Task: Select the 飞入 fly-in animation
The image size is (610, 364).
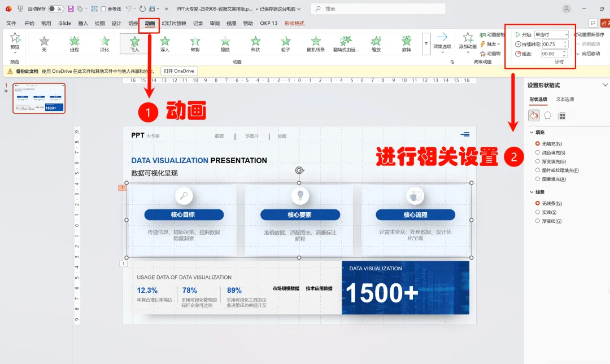Action: [134, 43]
